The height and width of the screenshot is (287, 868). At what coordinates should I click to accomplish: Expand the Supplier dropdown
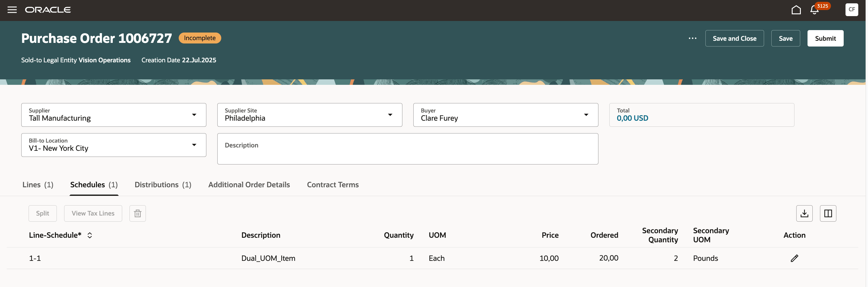(x=194, y=115)
